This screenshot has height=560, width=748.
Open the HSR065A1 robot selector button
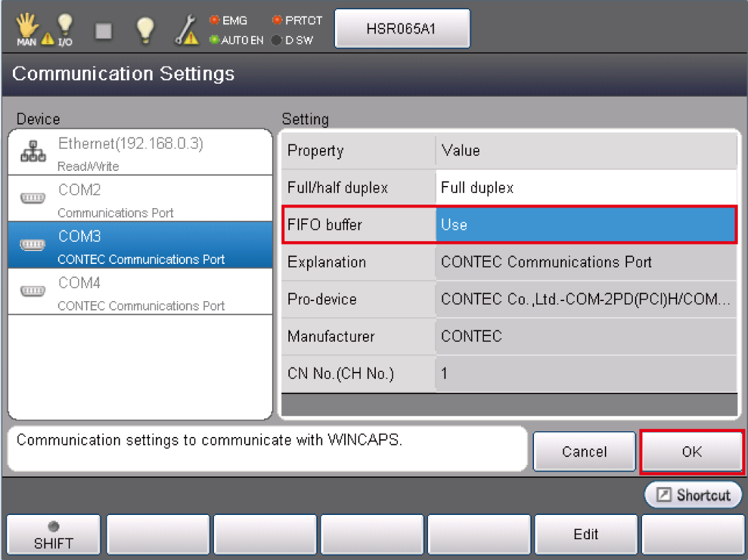pyautogui.click(x=402, y=29)
